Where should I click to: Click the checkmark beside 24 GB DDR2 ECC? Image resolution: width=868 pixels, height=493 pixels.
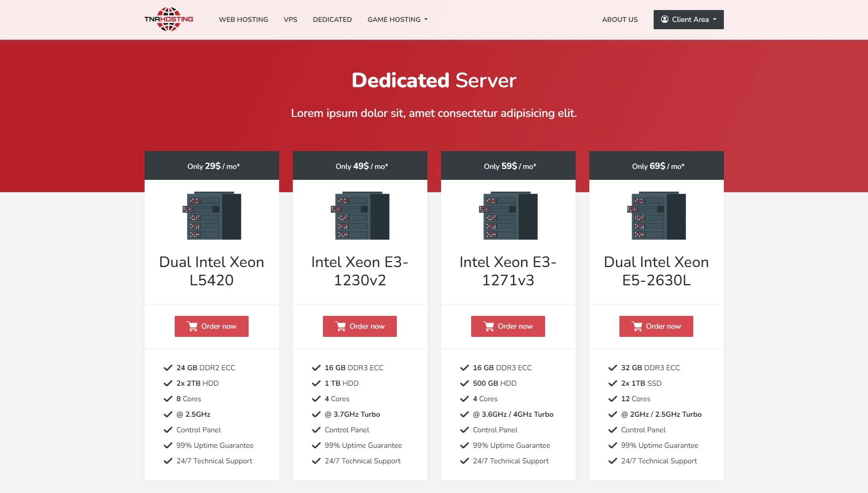168,368
